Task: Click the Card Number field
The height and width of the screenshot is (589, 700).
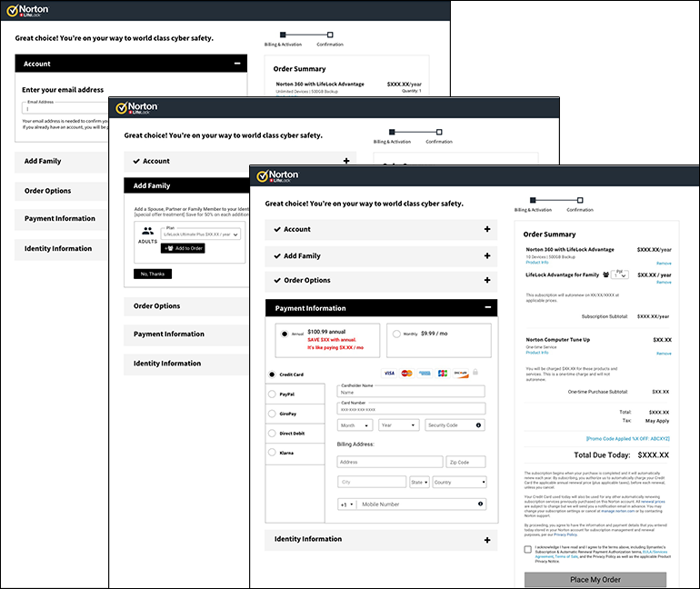Action: pos(411,409)
